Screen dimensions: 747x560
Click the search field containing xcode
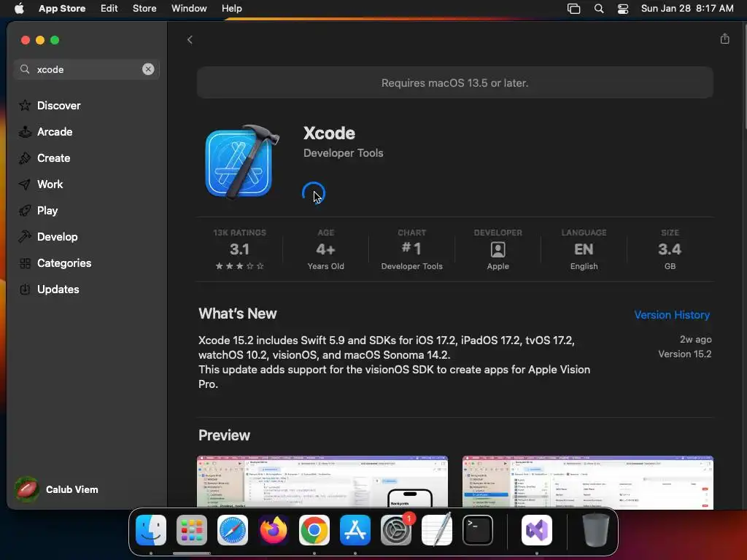(86, 69)
